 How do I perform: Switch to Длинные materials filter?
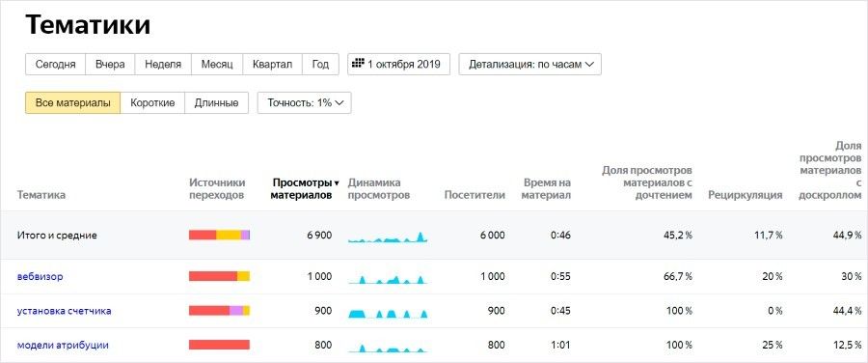click(216, 103)
